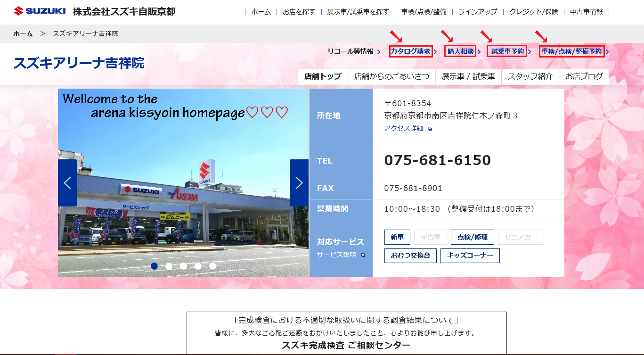Click ホーム in the breadcrumb
Screen dimensions: 644x355
(23, 33)
